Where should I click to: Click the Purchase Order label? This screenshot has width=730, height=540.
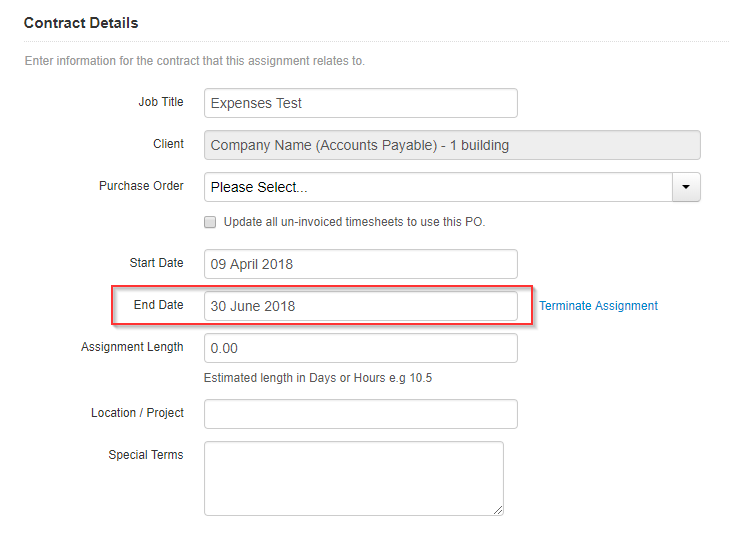coord(141,186)
